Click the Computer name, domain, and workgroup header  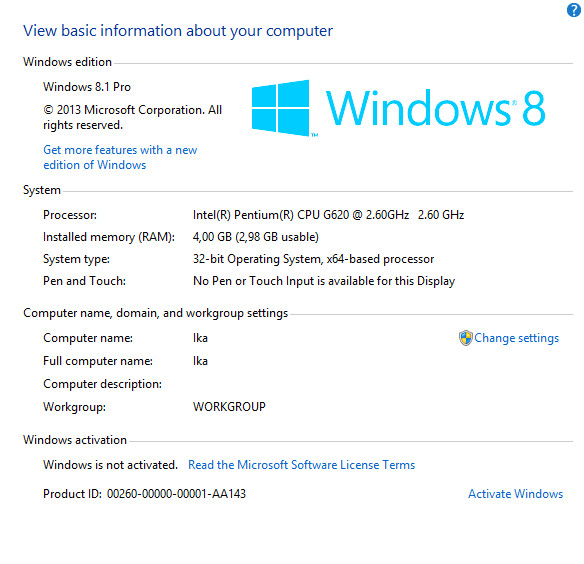155,313
